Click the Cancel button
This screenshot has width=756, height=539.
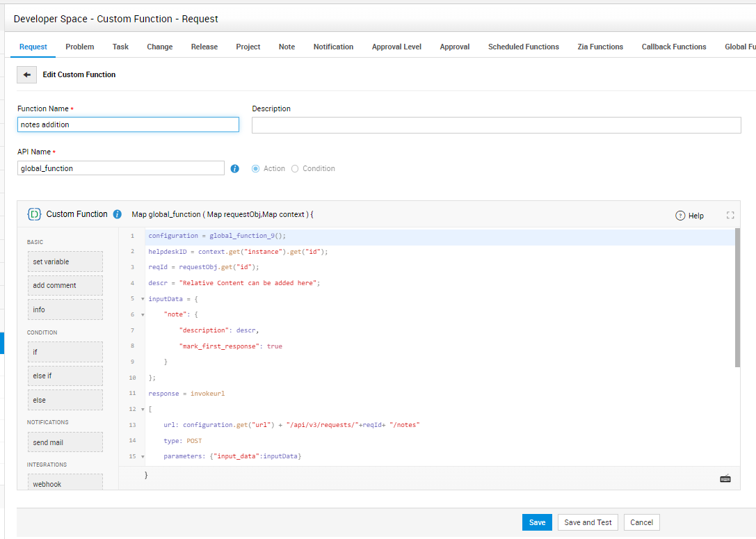(641, 522)
